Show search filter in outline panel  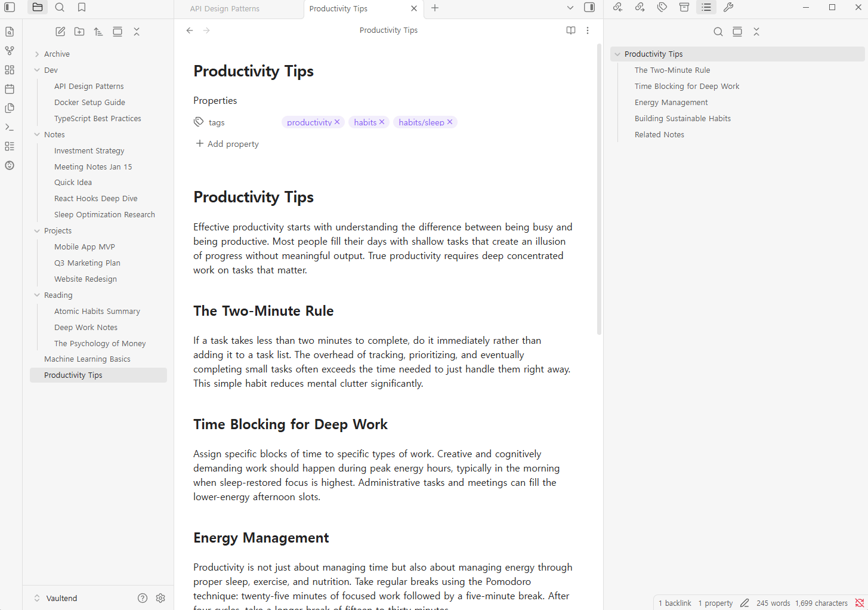pyautogui.click(x=718, y=32)
